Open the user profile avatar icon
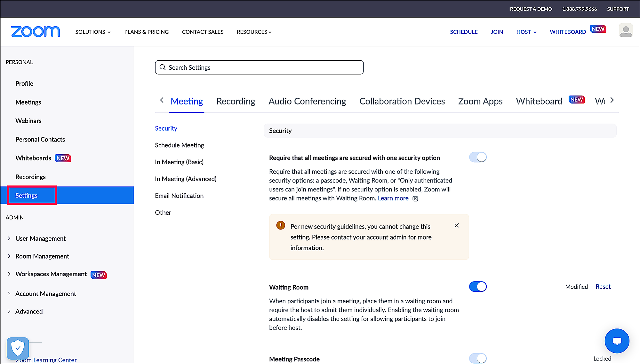This screenshot has width=640, height=364. (626, 30)
